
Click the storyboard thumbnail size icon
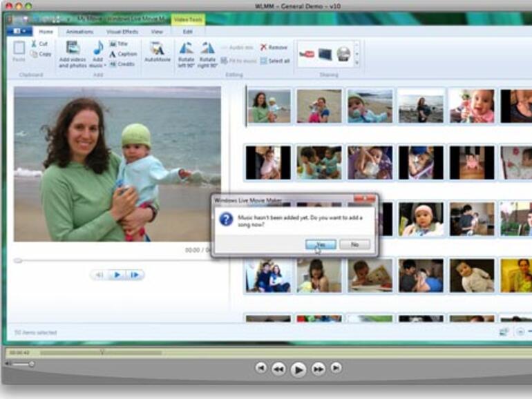pyautogui.click(x=504, y=332)
